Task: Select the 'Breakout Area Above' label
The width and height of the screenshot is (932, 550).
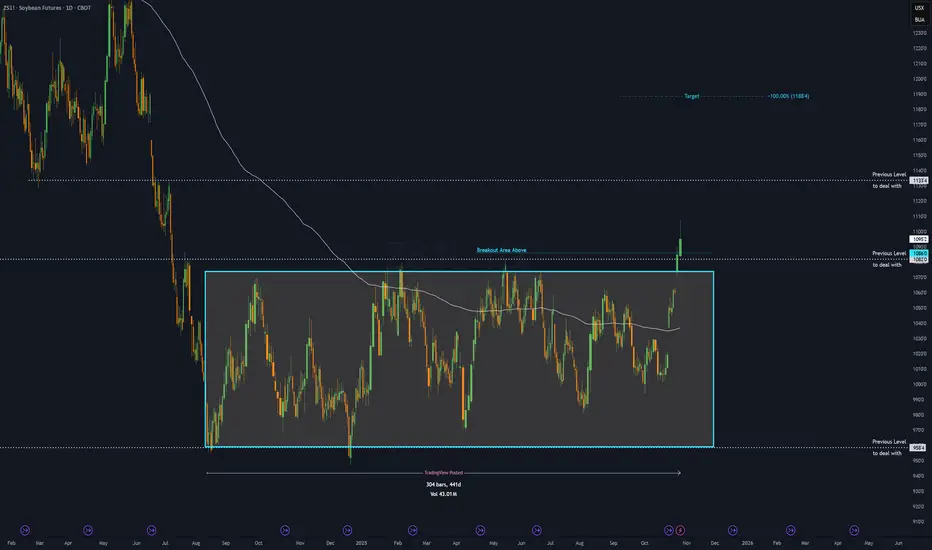Action: (501, 250)
